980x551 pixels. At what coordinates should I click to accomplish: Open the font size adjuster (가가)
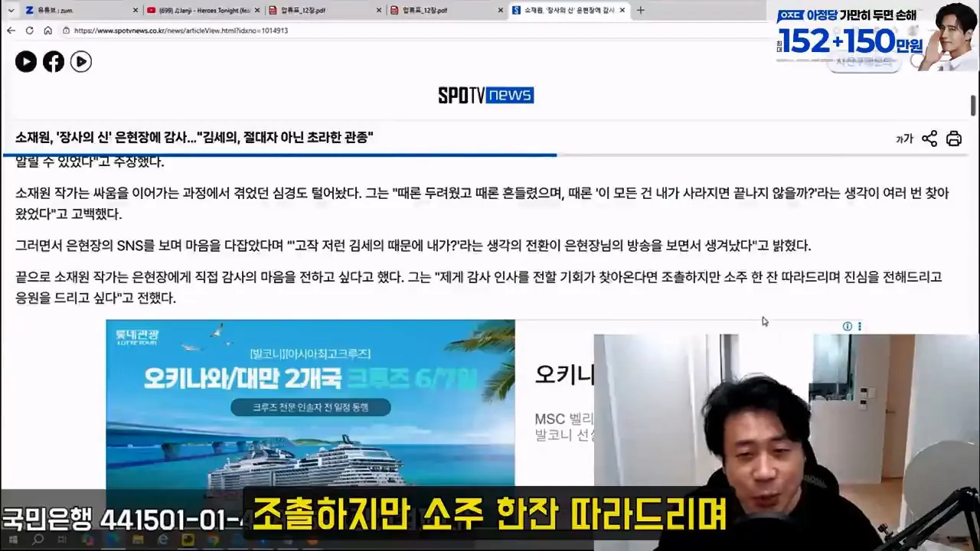[x=904, y=139]
